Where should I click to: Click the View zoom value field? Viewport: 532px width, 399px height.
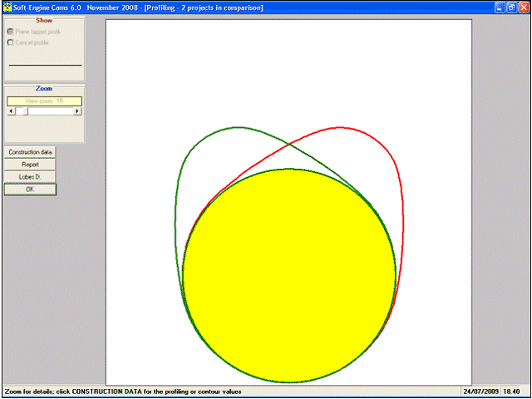44,101
